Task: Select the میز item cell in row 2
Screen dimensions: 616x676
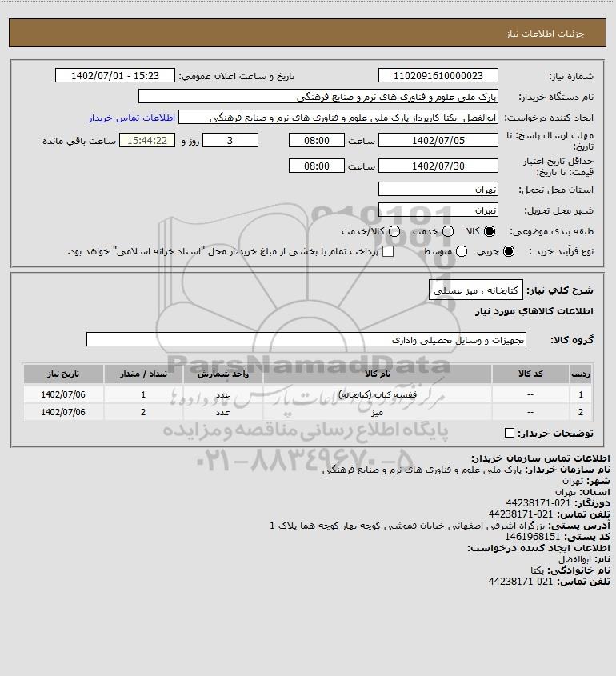Action: 377,412
